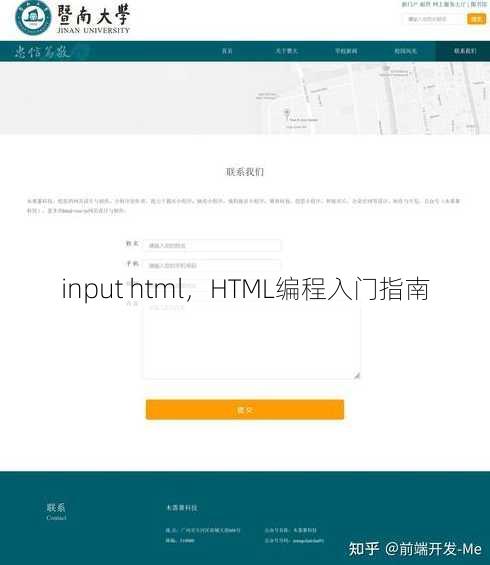Click the 联系我们 page heading

pyautogui.click(x=245, y=172)
